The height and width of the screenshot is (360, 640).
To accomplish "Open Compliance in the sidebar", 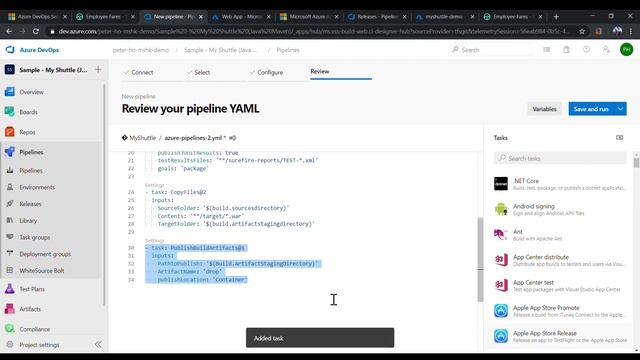I will point(34,329).
